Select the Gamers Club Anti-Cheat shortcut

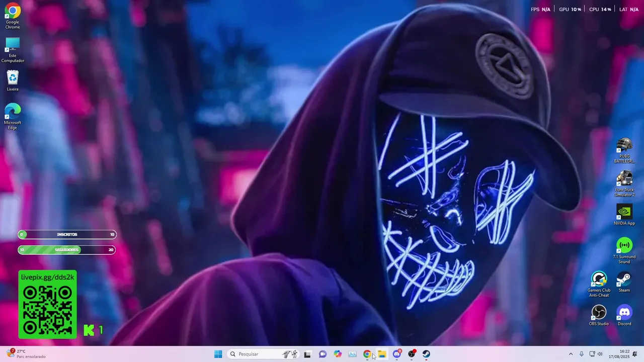coord(599,285)
